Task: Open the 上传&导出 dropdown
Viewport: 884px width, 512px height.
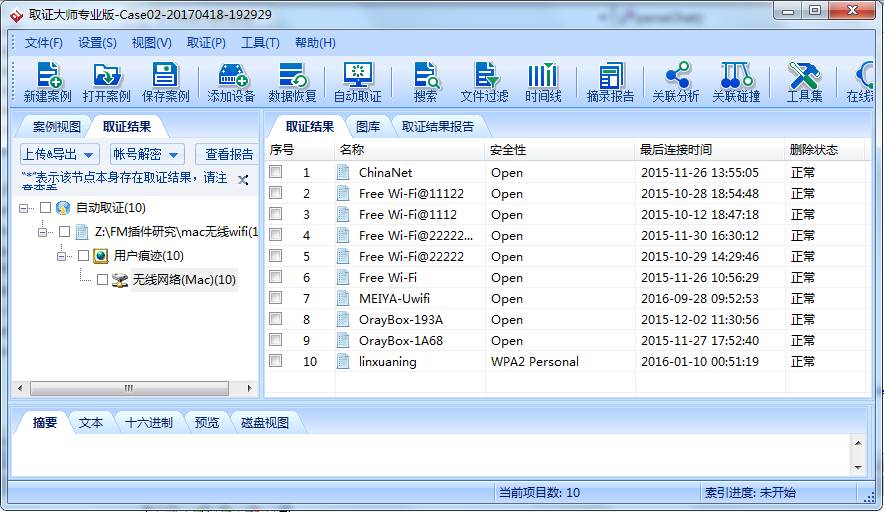Action: click(x=60, y=154)
